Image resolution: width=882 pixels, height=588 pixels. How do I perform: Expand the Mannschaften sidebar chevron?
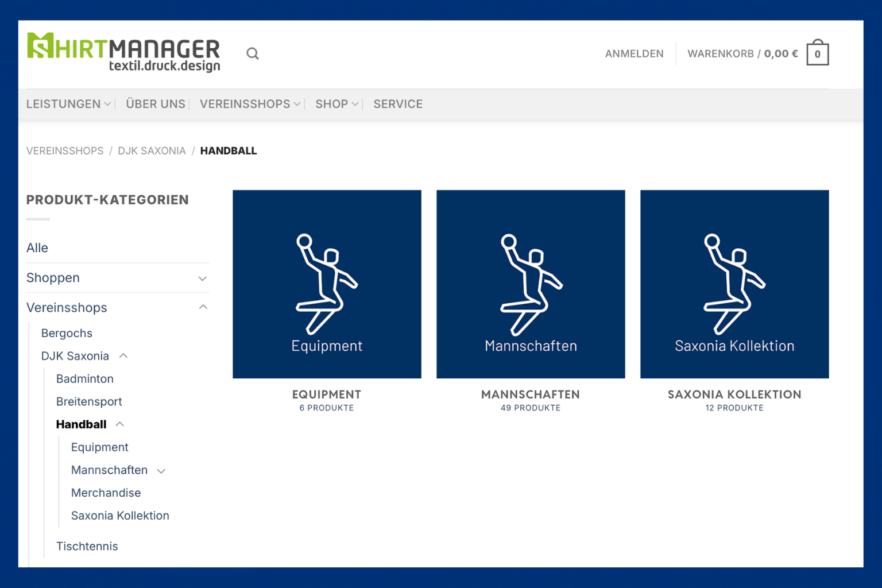pyautogui.click(x=161, y=471)
